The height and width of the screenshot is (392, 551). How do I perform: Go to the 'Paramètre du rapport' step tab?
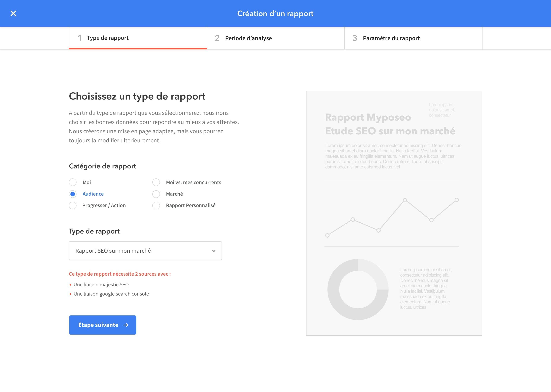pyautogui.click(x=413, y=38)
